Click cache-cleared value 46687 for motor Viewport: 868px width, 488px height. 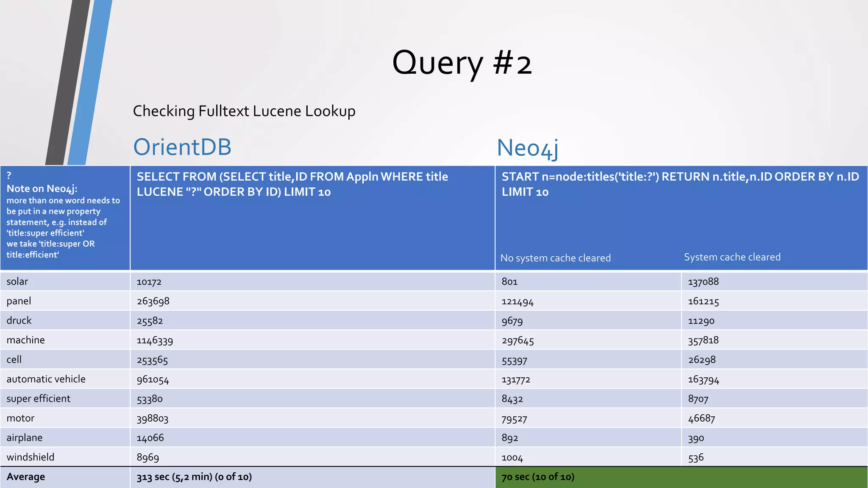tap(701, 419)
